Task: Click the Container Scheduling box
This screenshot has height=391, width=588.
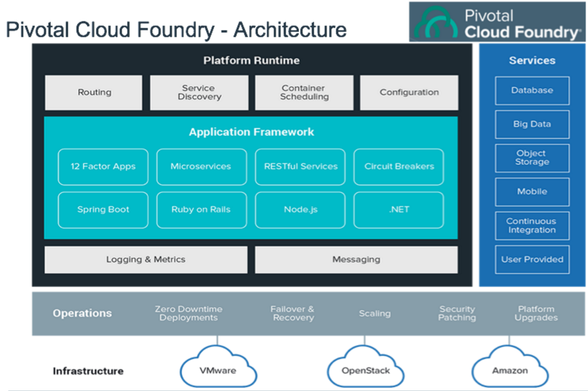Action: click(304, 92)
